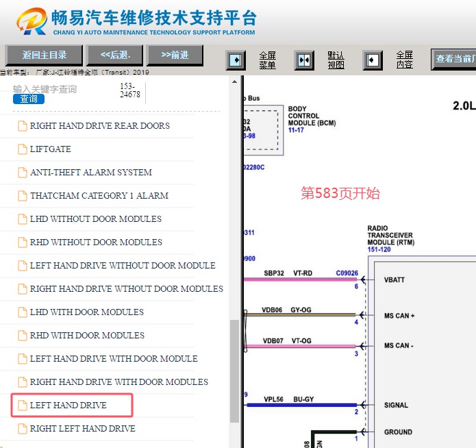Open LIFTGATE document icon
Image resolution: width=476 pixels, height=448 pixels.
click(x=22, y=149)
